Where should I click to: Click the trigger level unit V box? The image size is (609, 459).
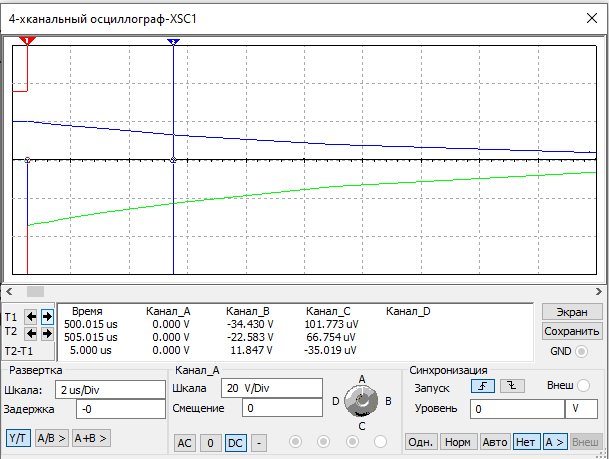coord(581,409)
